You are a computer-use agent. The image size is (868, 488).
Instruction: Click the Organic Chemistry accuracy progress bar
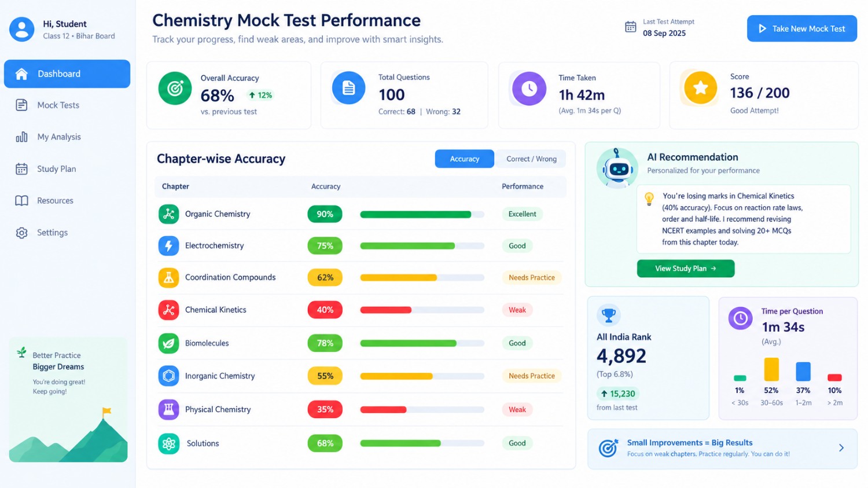pos(422,214)
